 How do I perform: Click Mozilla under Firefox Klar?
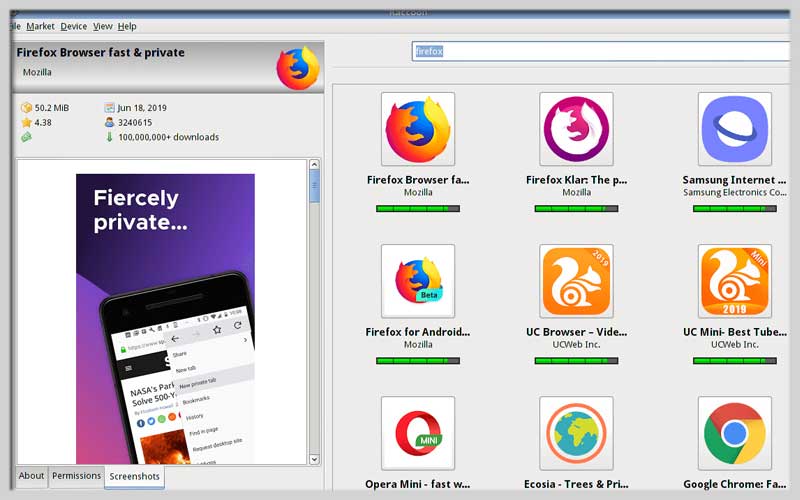pyautogui.click(x=577, y=192)
